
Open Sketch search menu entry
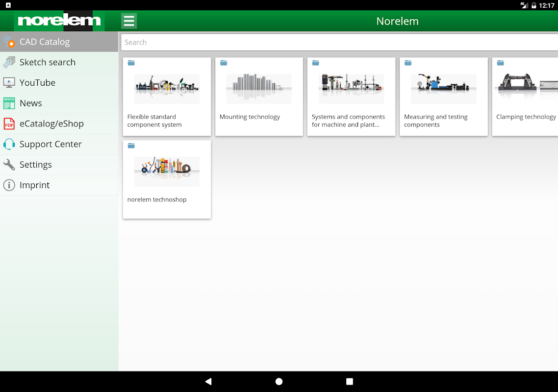pos(59,62)
